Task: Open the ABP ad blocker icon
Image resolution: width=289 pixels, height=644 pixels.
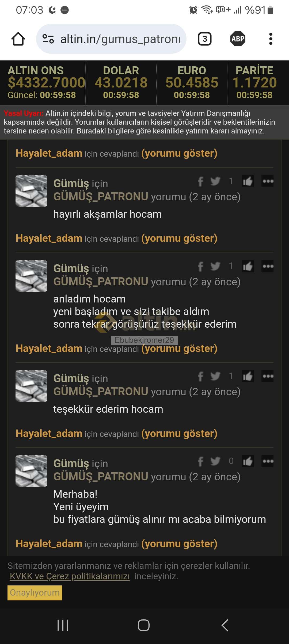Action: (238, 39)
